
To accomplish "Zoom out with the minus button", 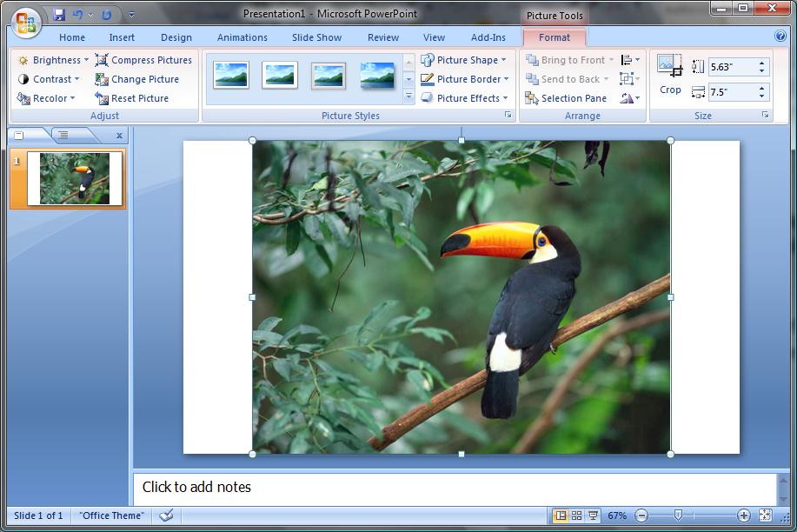I will click(642, 515).
